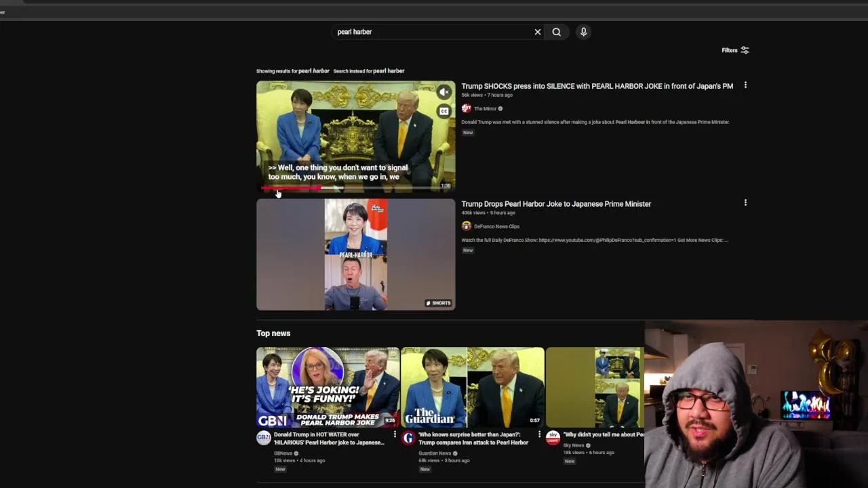This screenshot has width=868, height=488.
Task: Toggle closed captions on the preview video
Action: (x=444, y=111)
